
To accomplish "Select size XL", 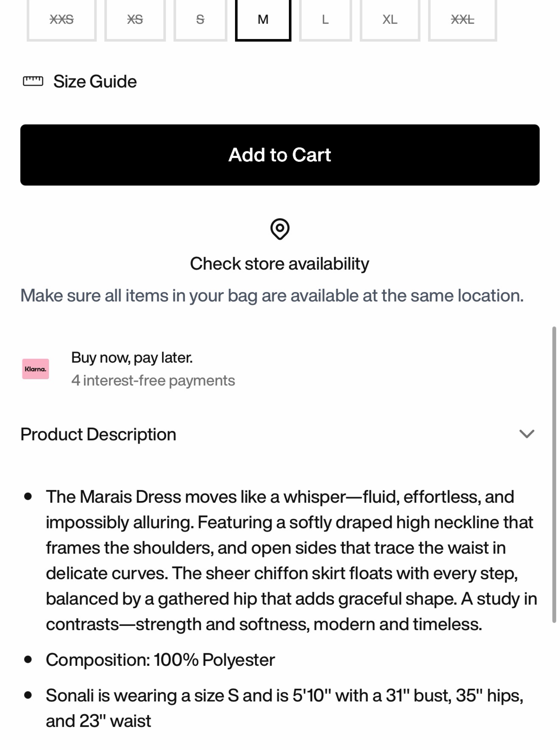I will pos(390,20).
